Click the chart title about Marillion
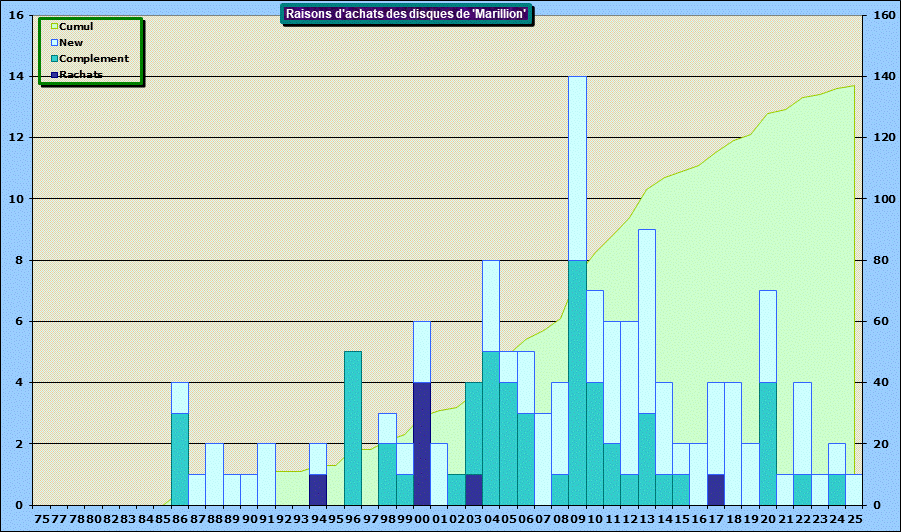 [406, 14]
